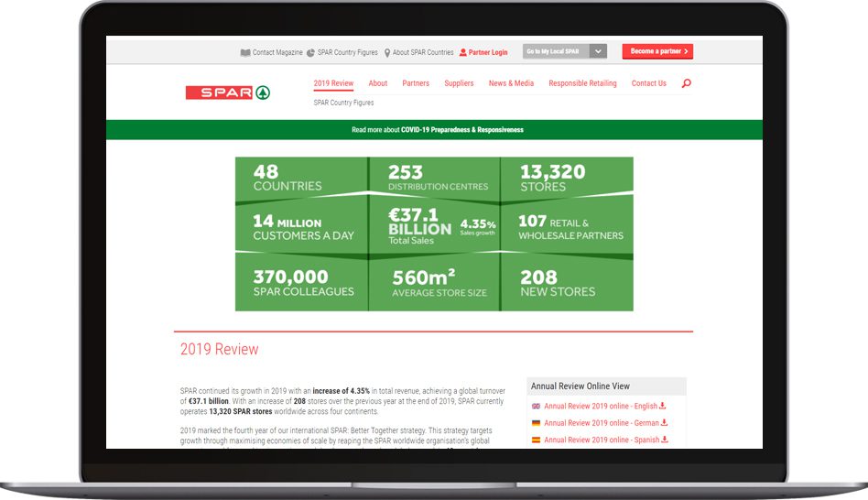The width and height of the screenshot is (868, 500).
Task: Click download icon next to German review
Action: pos(665,422)
